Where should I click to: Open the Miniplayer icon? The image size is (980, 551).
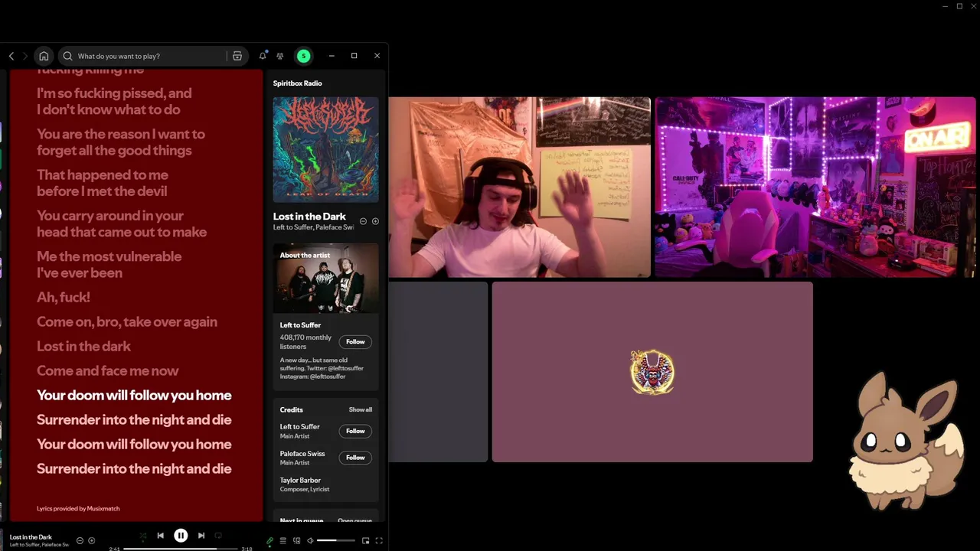tap(365, 540)
